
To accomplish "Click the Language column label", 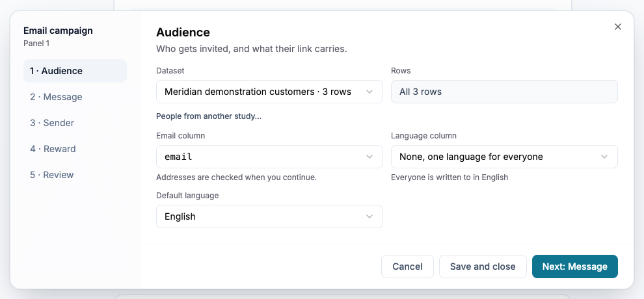I will click(x=423, y=136).
